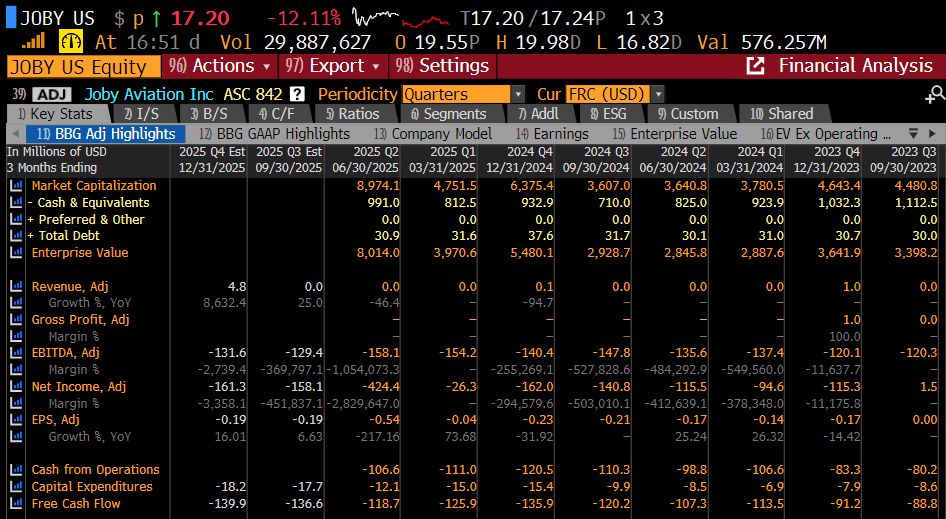Open chart icon for Revenue, Adj row

tap(16, 287)
